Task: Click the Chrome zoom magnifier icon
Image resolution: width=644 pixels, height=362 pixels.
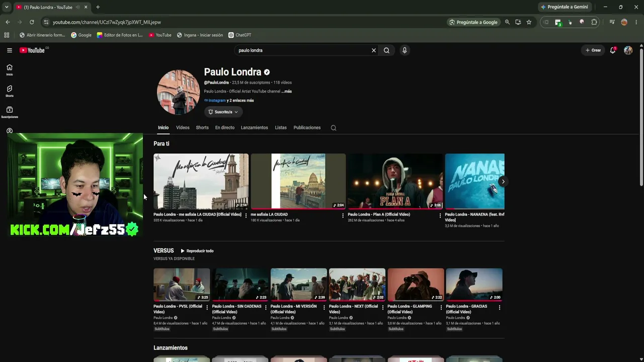Action: click(x=507, y=22)
